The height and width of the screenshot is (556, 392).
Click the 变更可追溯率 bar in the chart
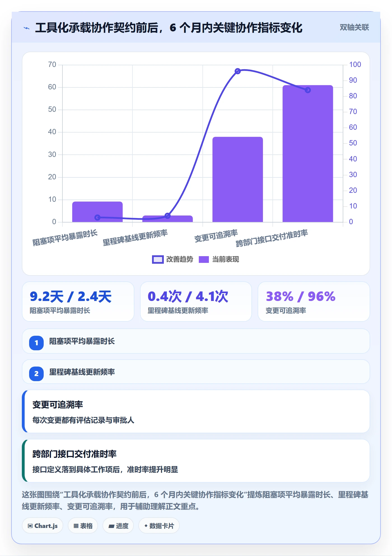[x=238, y=179]
